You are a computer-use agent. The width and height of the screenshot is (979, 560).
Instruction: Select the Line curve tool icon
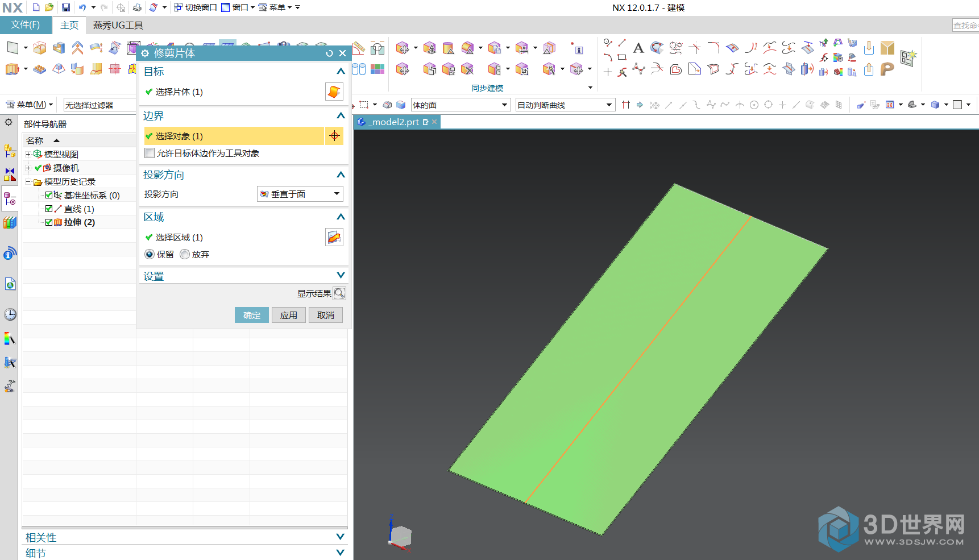click(622, 43)
